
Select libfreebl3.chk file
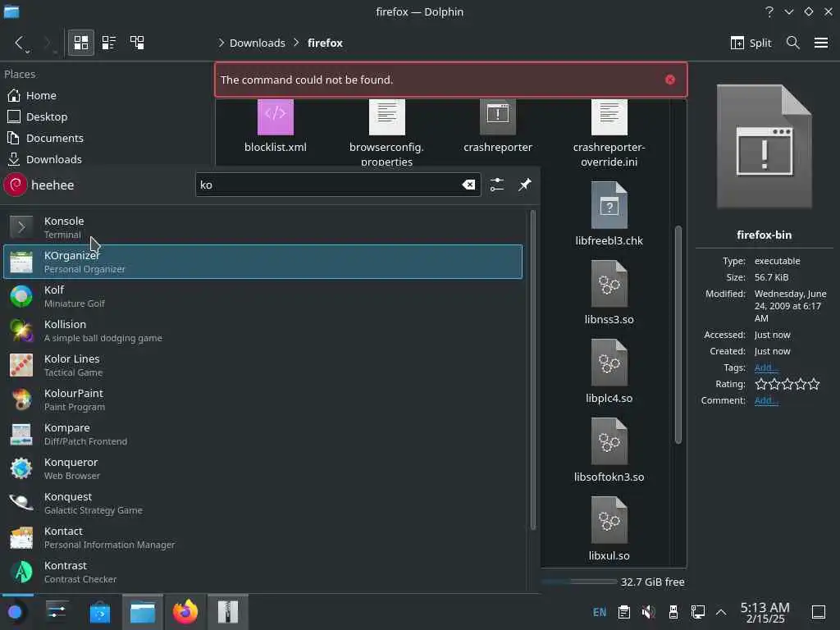pos(609,214)
